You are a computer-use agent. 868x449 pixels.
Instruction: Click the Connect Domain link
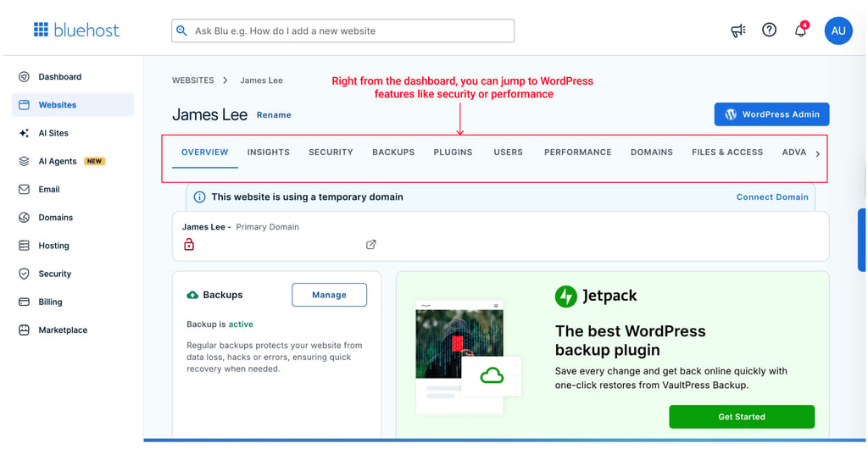pyautogui.click(x=772, y=197)
